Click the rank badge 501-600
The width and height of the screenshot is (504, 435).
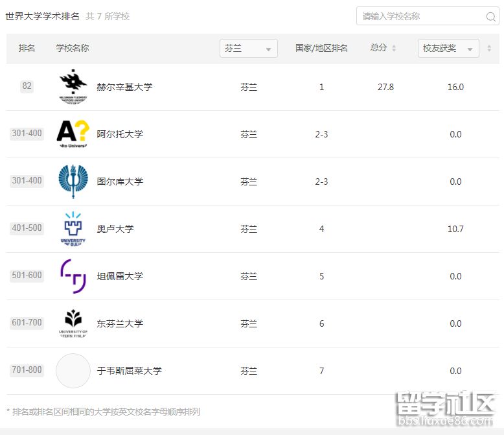pos(27,275)
